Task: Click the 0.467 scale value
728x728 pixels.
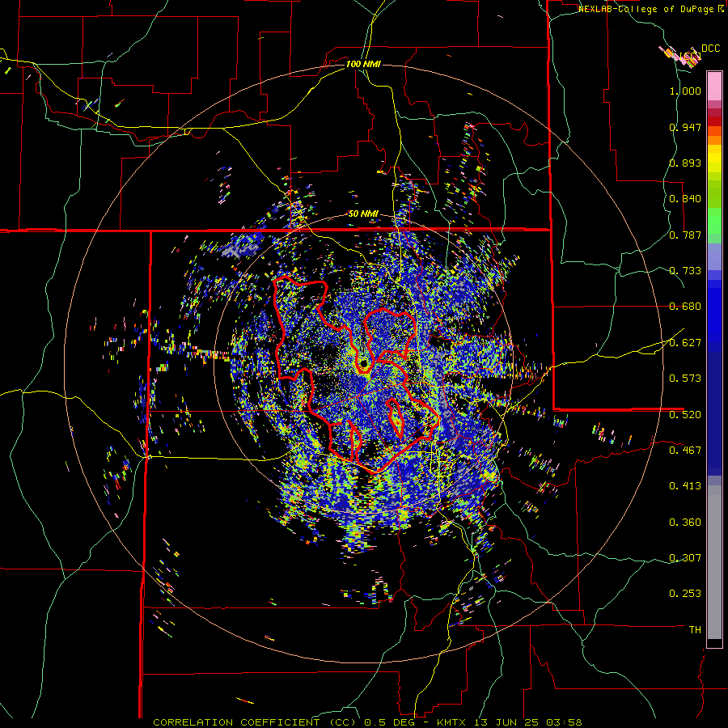Action: pyautogui.click(x=685, y=451)
